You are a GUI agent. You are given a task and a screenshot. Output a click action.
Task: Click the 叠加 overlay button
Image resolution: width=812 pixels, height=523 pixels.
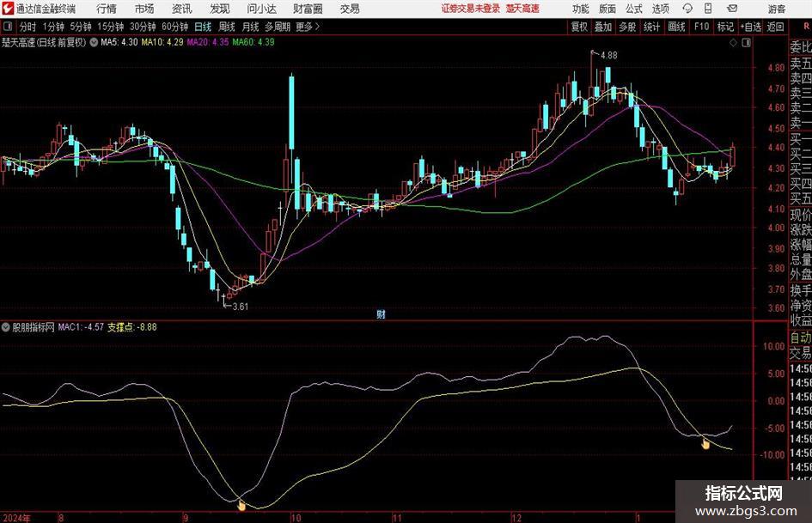coord(603,27)
